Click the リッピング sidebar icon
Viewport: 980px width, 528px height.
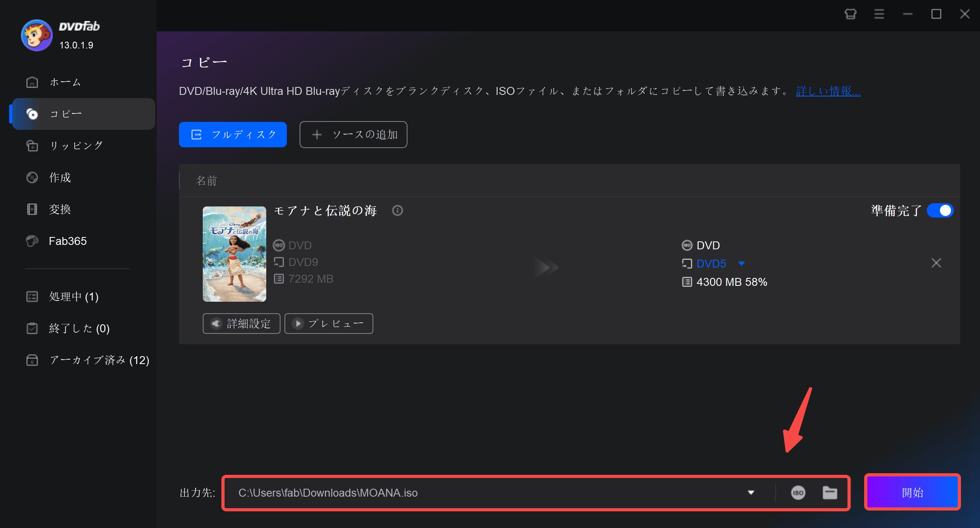[x=32, y=146]
